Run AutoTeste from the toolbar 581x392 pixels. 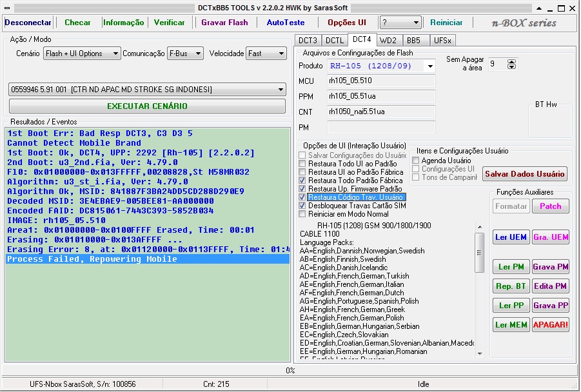pyautogui.click(x=286, y=23)
